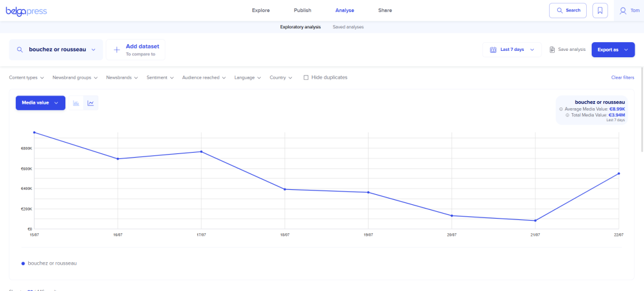The width and height of the screenshot is (644, 291).
Task: Expand the Sentiment filter
Action: click(x=160, y=77)
